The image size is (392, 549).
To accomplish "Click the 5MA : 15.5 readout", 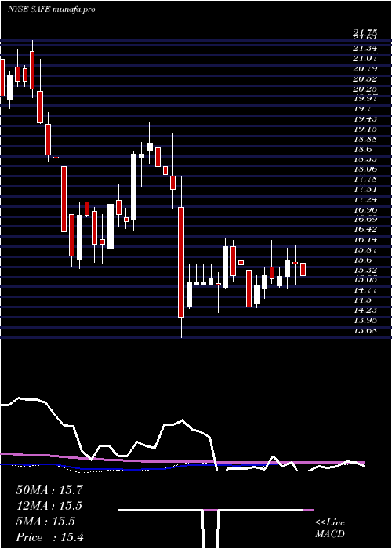I will [45, 522].
